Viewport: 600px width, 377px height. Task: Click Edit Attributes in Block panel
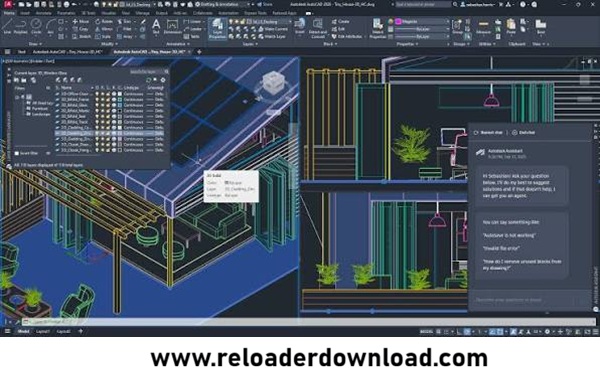click(347, 36)
